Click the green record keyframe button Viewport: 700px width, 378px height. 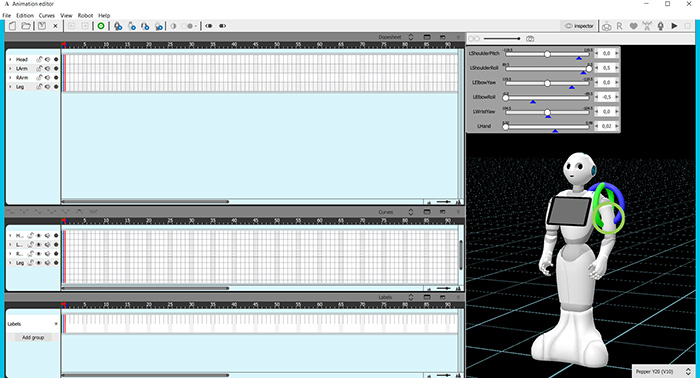point(101,26)
